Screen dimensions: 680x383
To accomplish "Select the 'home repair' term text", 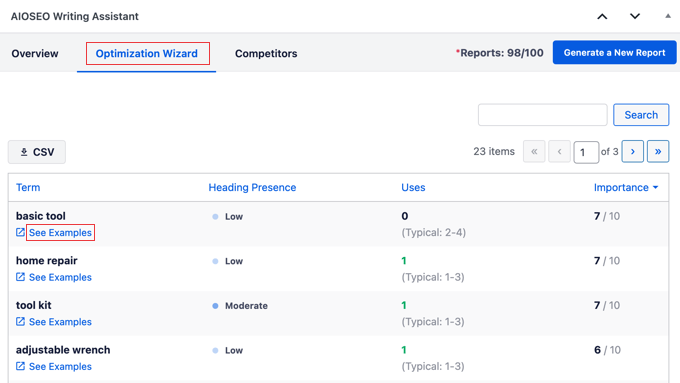I will coord(47,261).
